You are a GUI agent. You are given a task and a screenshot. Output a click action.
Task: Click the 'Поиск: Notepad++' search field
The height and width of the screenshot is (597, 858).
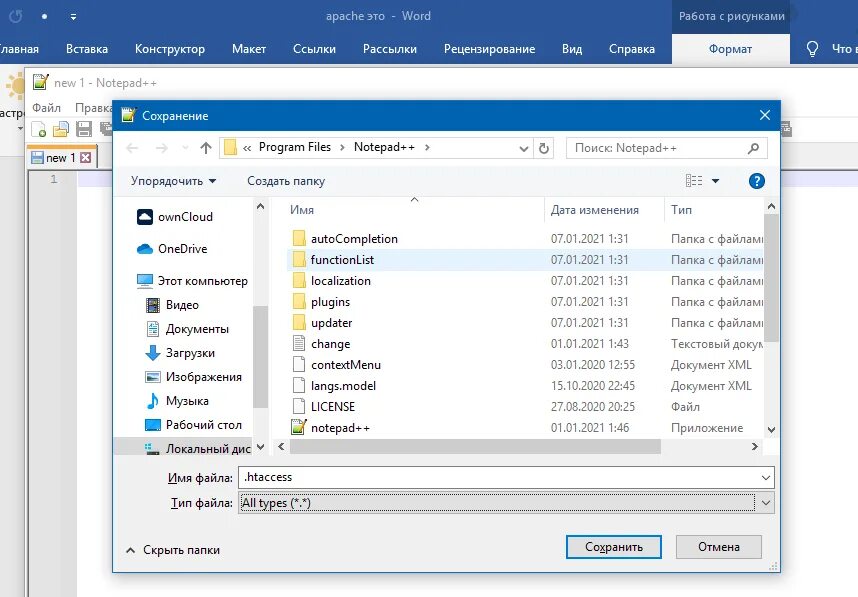(666, 148)
